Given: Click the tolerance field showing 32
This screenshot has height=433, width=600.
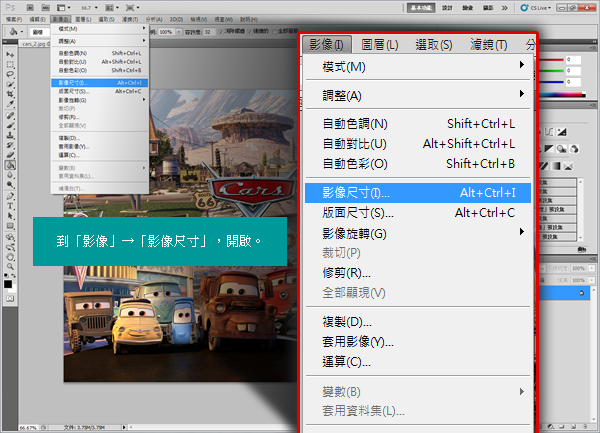Looking at the screenshot, I should pos(208,32).
